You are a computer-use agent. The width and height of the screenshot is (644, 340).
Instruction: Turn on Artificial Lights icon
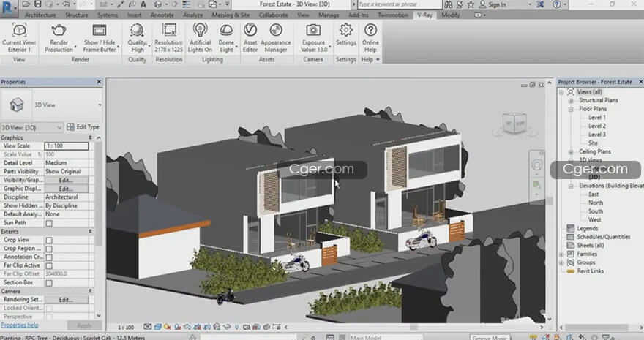(199, 31)
